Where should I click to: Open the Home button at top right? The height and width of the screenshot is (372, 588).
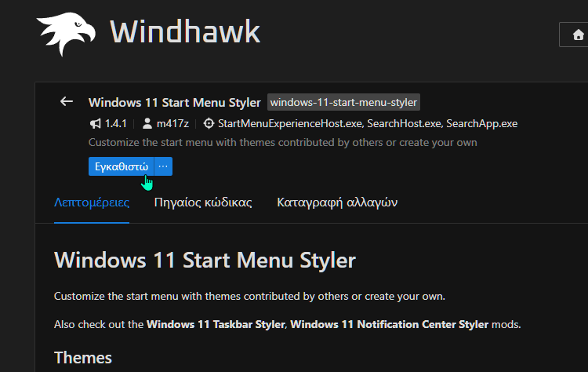coord(574,35)
